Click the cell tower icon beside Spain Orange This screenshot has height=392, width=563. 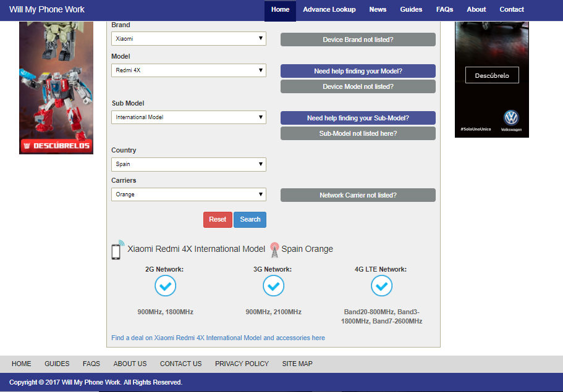[x=274, y=249]
